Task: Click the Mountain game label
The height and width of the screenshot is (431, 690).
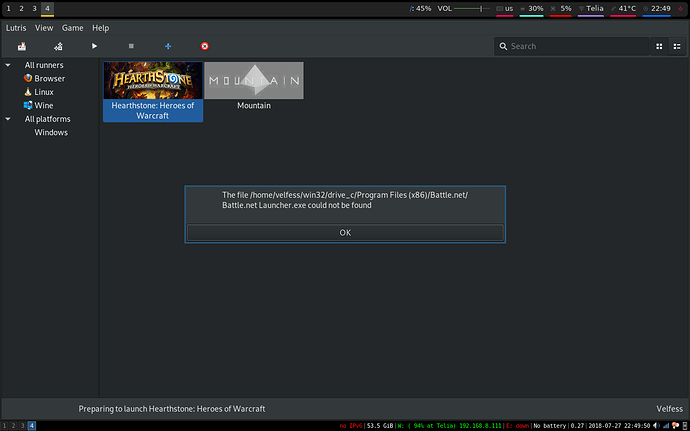Action: pyautogui.click(x=254, y=106)
